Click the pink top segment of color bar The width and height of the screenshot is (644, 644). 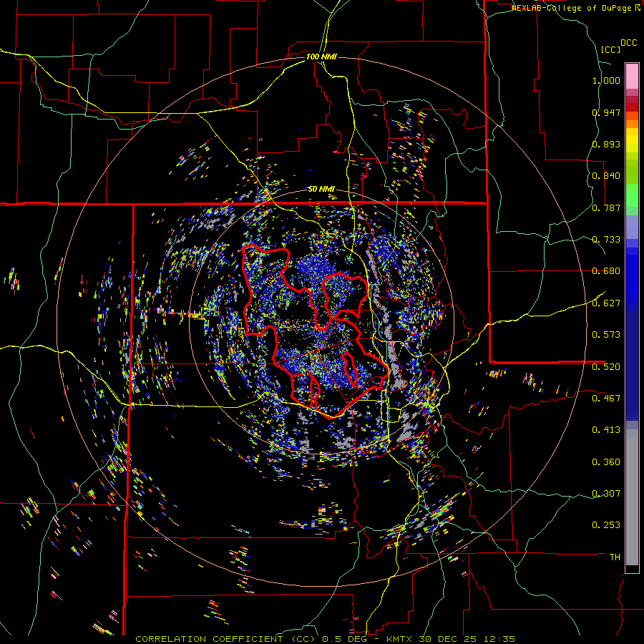632,76
